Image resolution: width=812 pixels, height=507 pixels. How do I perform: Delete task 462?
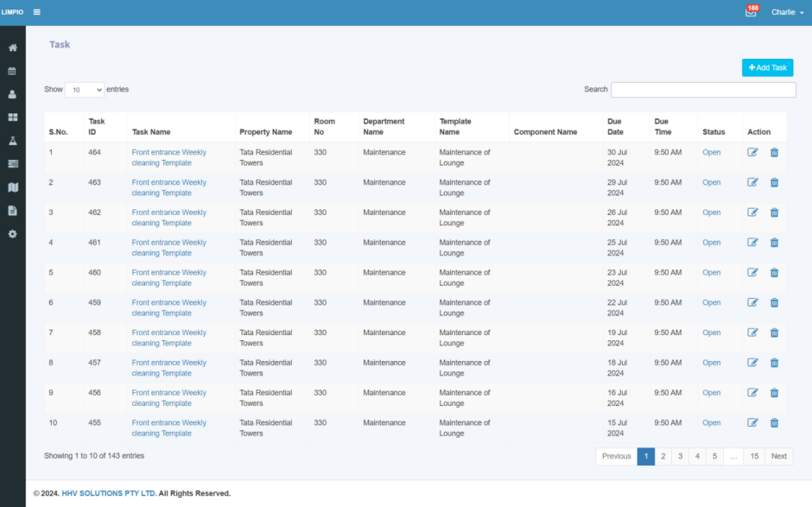coord(774,212)
